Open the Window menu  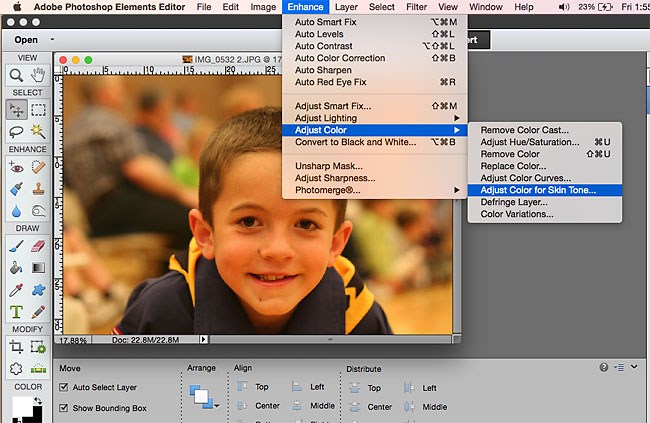[x=486, y=7]
